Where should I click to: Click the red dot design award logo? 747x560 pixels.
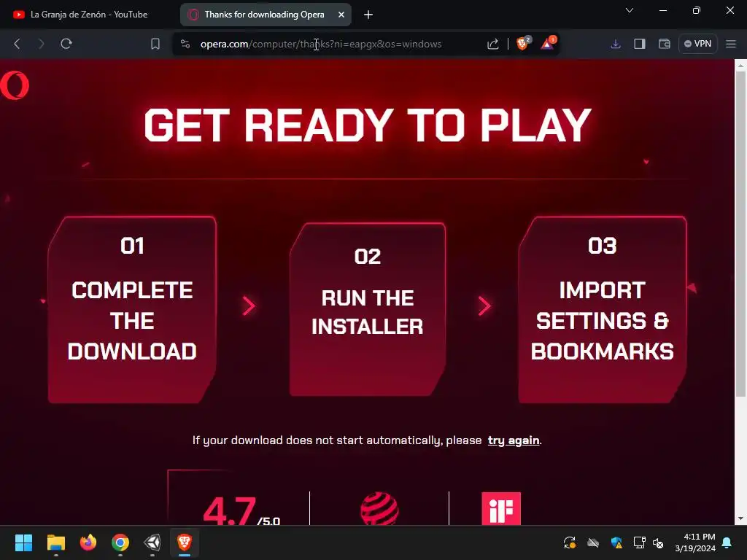(x=379, y=508)
